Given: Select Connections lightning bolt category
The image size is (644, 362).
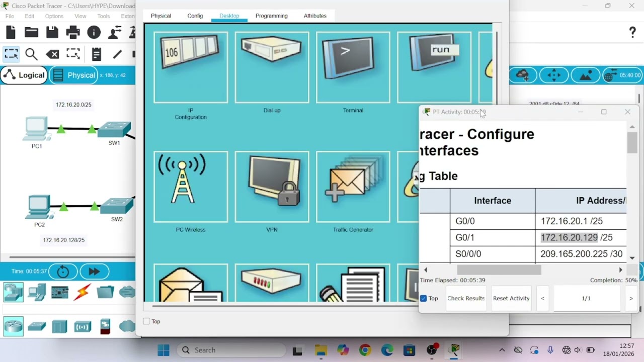Looking at the screenshot, I should (82, 292).
